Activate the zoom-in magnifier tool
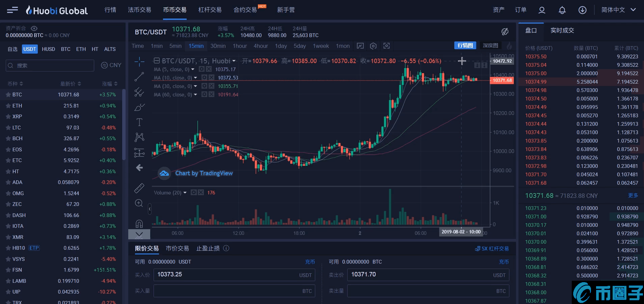This screenshot has width=644, height=304. pos(139,203)
